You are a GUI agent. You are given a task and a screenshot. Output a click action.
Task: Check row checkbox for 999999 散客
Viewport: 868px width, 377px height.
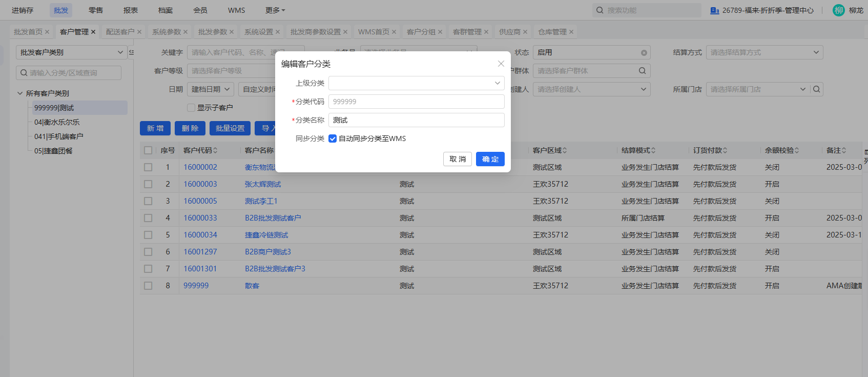tap(148, 286)
